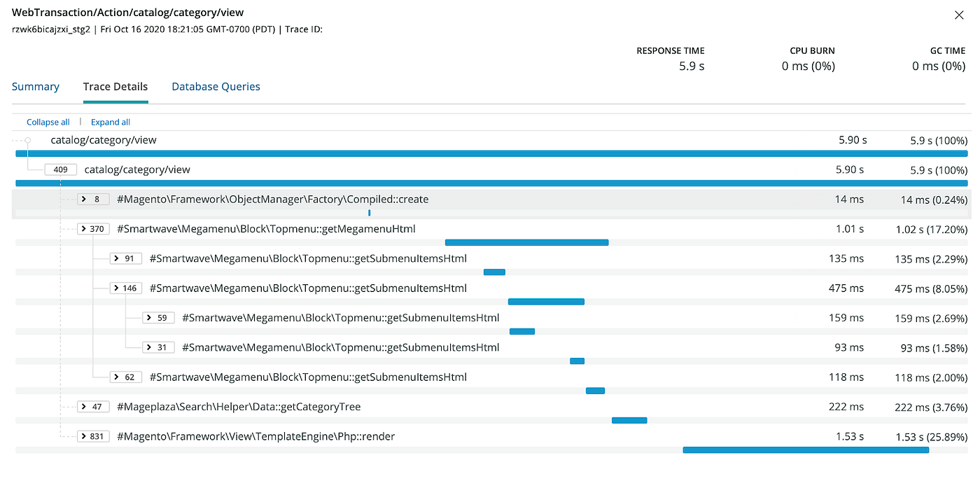Click the 1.02 s (17.20%) value
The height and width of the screenshot is (488, 980).
click(x=932, y=230)
